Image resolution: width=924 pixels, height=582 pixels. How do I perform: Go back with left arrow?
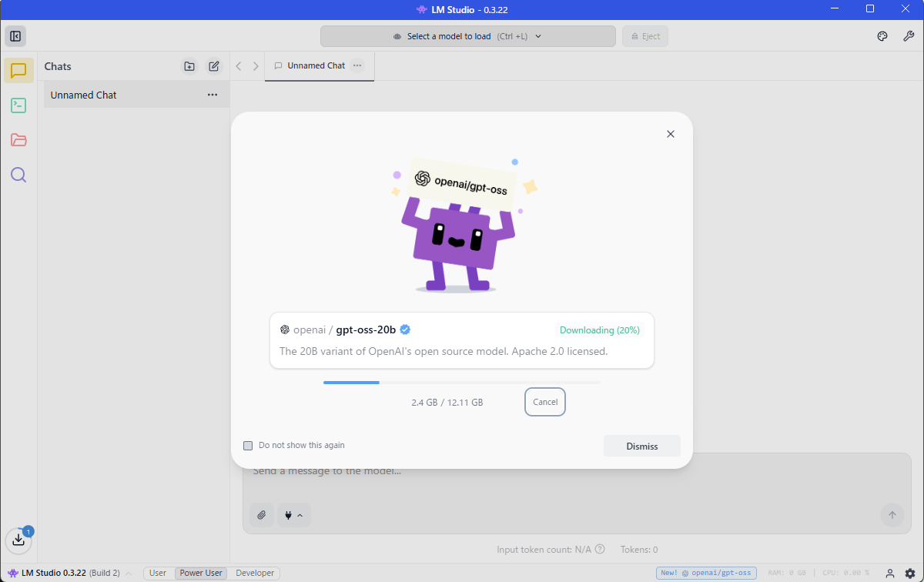point(239,66)
